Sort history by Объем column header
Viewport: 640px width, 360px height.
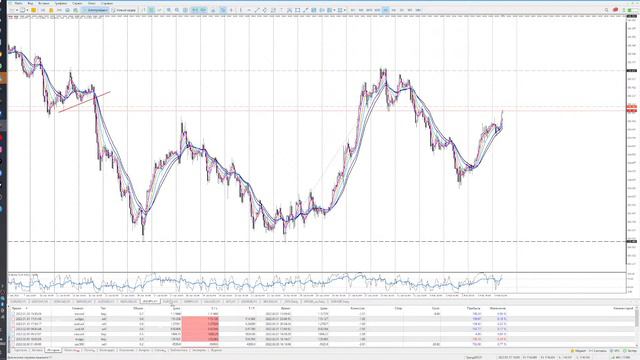click(x=138, y=309)
